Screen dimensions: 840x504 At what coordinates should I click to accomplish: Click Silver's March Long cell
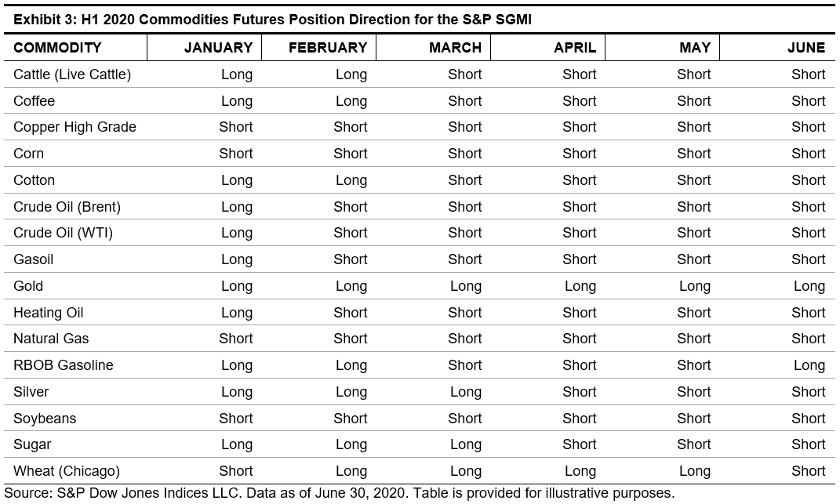[x=465, y=392]
